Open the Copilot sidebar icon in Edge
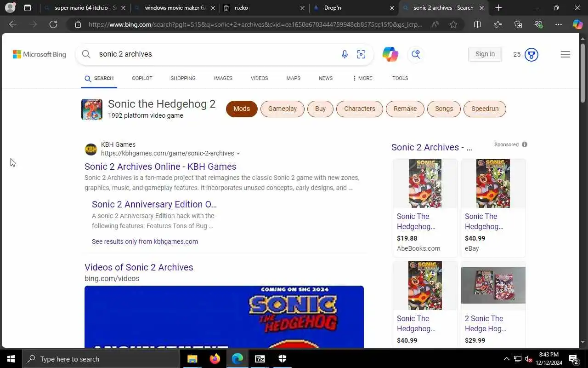588x368 pixels. [x=577, y=24]
